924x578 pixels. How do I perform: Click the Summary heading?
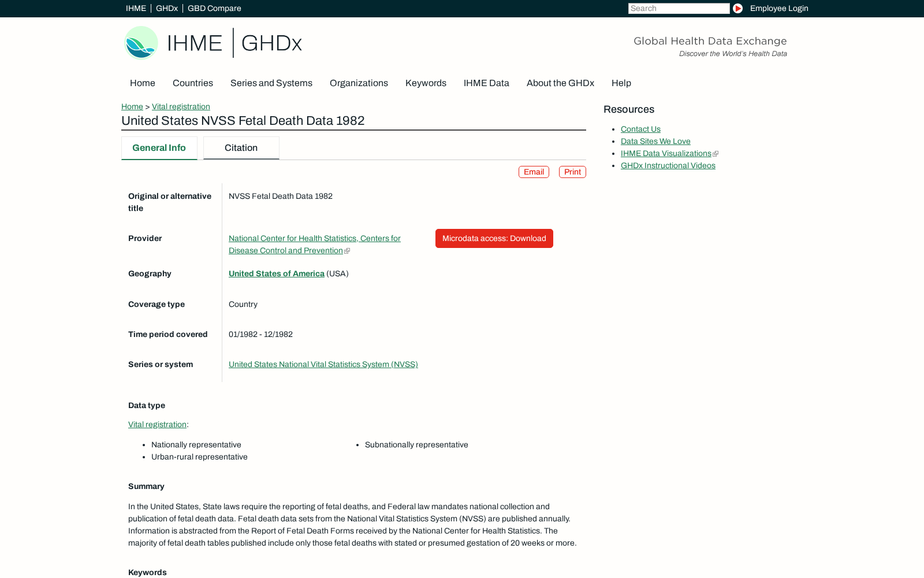click(x=146, y=487)
